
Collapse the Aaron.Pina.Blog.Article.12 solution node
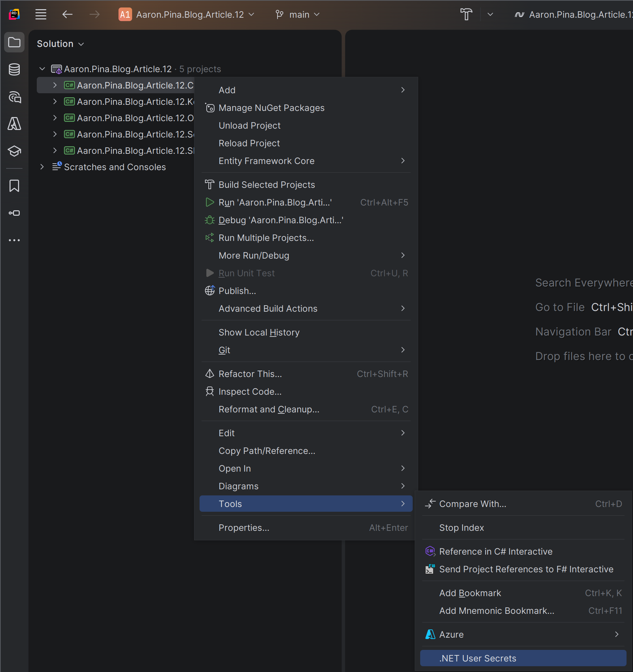(x=42, y=69)
